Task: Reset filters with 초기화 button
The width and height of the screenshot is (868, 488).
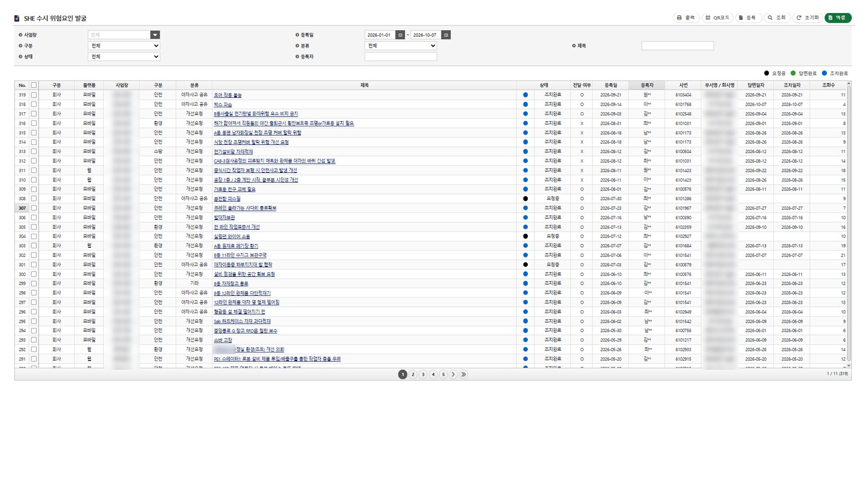Action: [x=808, y=18]
